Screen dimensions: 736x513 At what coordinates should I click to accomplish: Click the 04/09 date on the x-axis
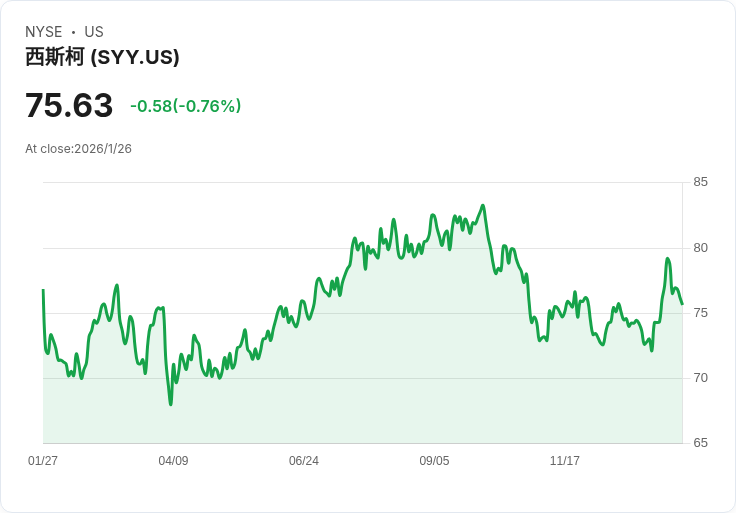click(x=173, y=461)
